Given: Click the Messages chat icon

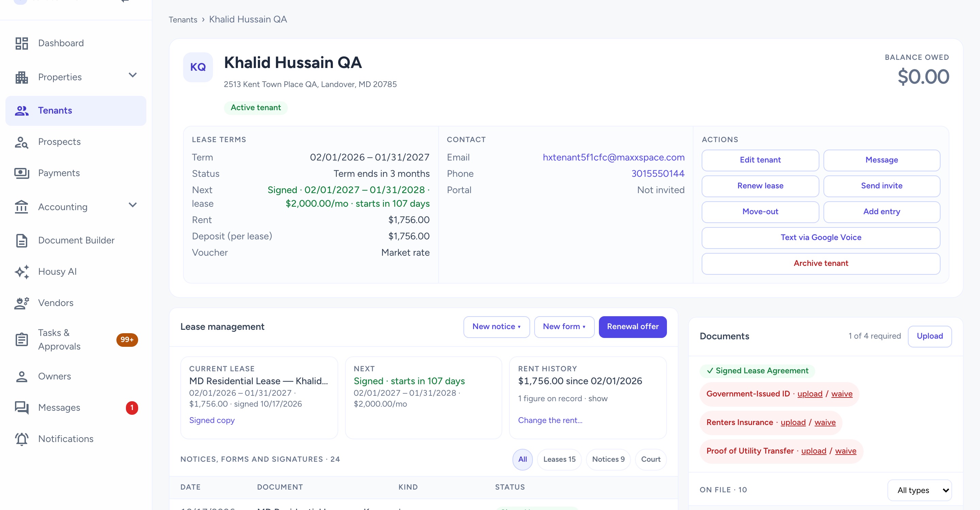Looking at the screenshot, I should tap(22, 408).
